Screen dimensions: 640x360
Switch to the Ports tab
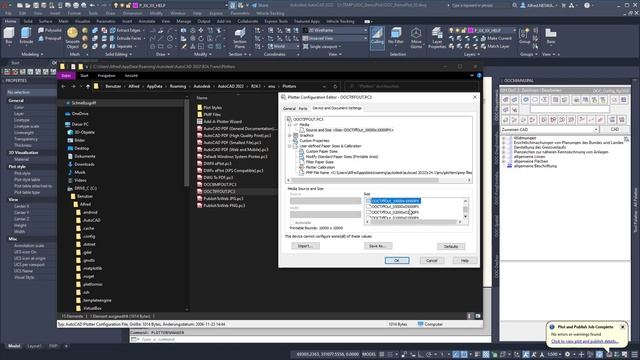point(303,109)
